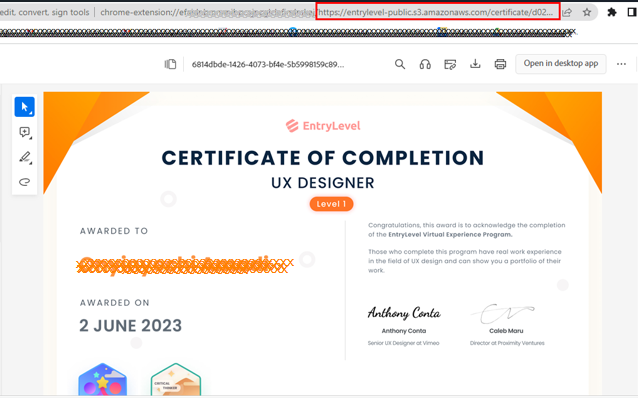The width and height of the screenshot is (638, 398).
Task: Click the UX DESIGNER subtitle
Action: (x=323, y=183)
